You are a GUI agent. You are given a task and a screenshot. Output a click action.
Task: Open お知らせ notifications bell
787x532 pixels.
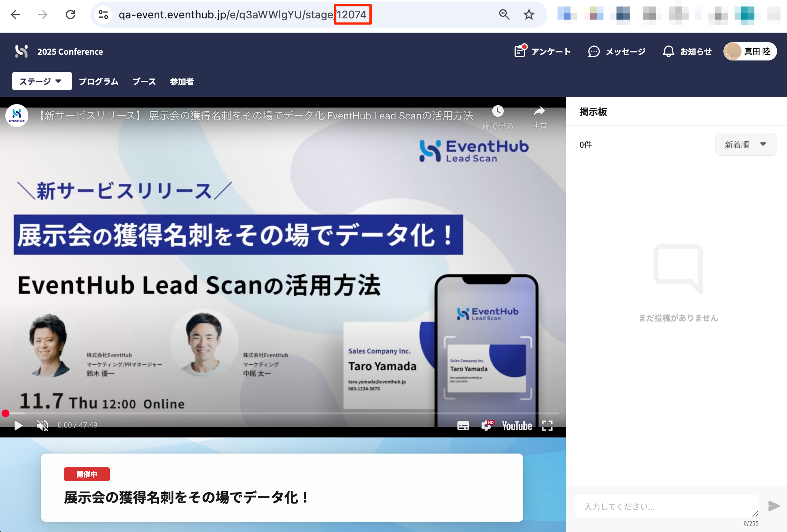(687, 51)
